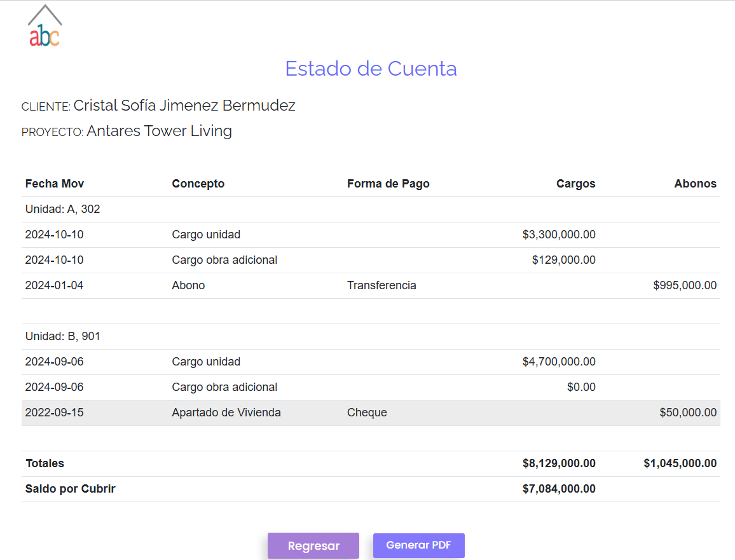Click the Antares Tower Living project name
735x560 pixels.
click(159, 131)
